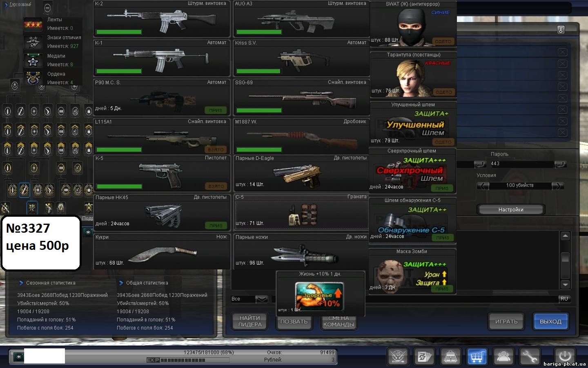Click the chat scrollbar down arrow

[x=565, y=285]
